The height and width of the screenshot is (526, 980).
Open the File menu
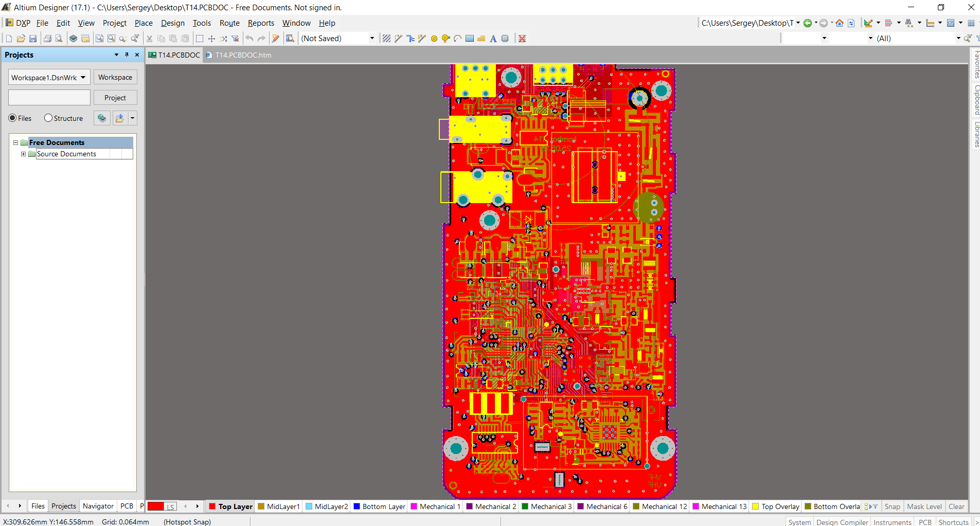tap(42, 23)
